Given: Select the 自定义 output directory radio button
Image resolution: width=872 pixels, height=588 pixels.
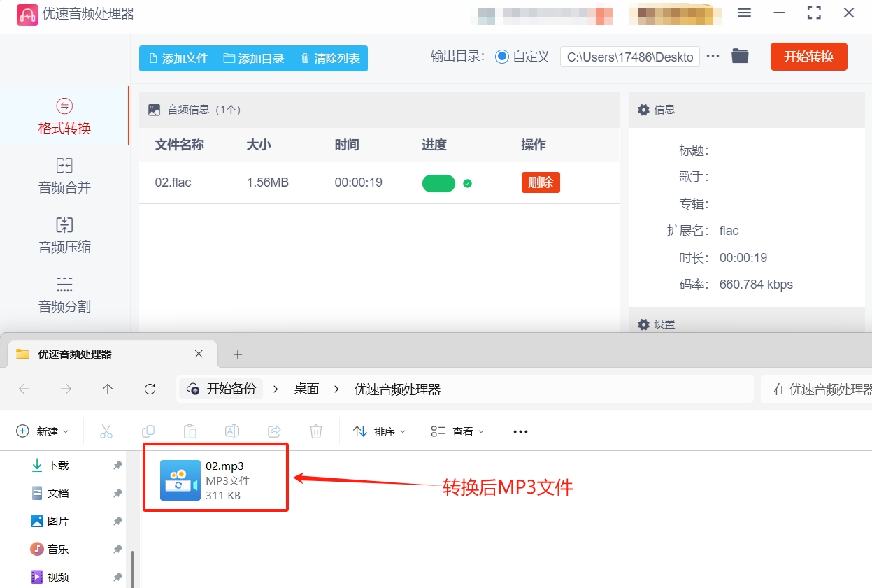Looking at the screenshot, I should pos(502,57).
